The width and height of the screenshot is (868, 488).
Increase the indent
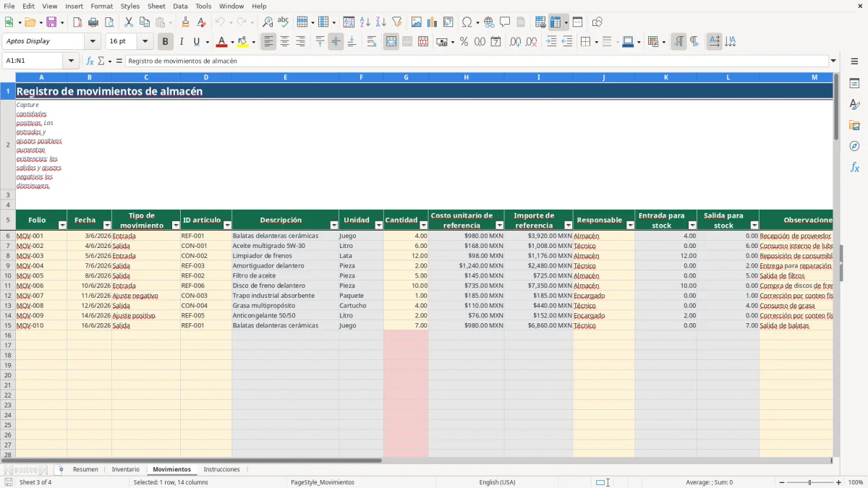click(551, 42)
